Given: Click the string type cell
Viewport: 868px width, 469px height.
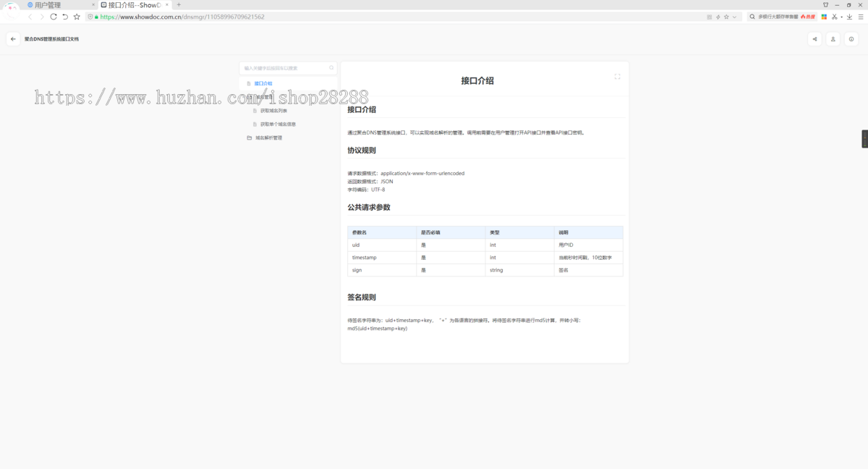Looking at the screenshot, I should pyautogui.click(x=520, y=270).
